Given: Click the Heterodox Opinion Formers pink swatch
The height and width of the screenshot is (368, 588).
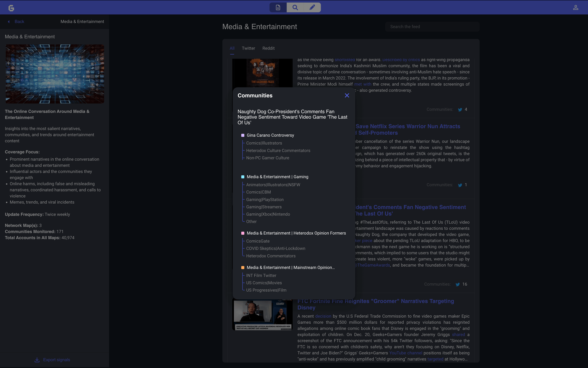Looking at the screenshot, I should (x=243, y=233).
